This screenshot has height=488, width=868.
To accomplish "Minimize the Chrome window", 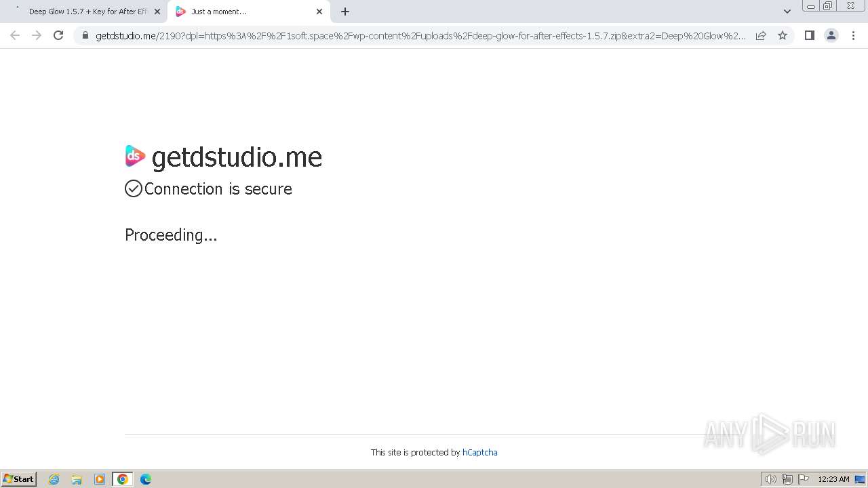I will click(x=811, y=6).
